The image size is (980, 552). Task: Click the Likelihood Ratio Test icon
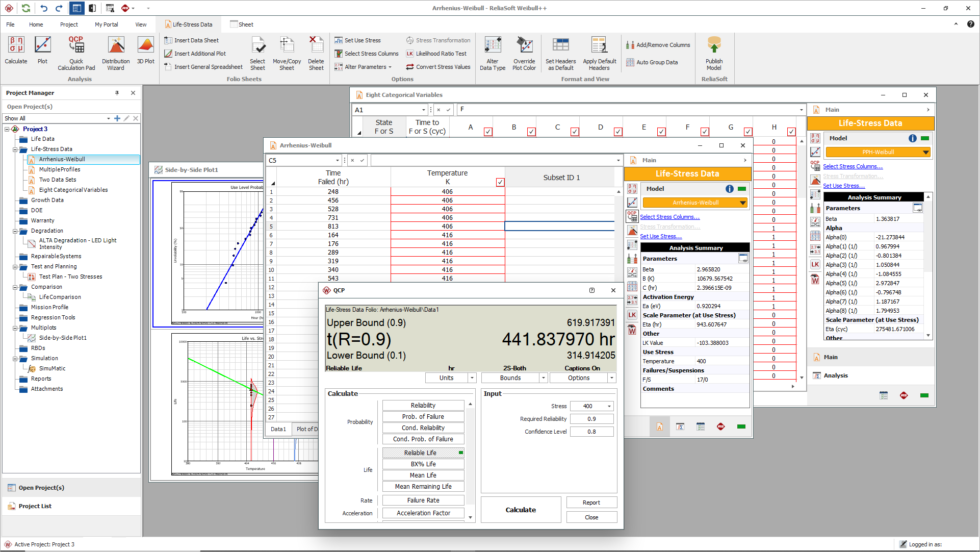click(x=410, y=54)
